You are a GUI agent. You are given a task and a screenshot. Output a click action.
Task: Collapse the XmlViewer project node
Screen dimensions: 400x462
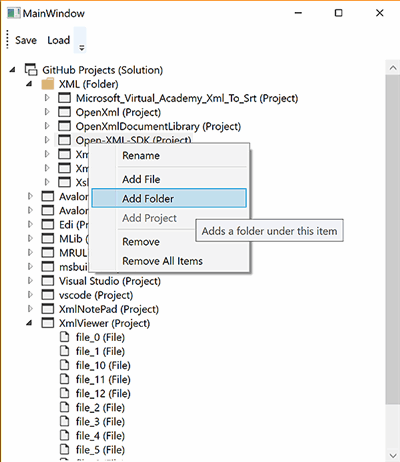click(x=29, y=323)
